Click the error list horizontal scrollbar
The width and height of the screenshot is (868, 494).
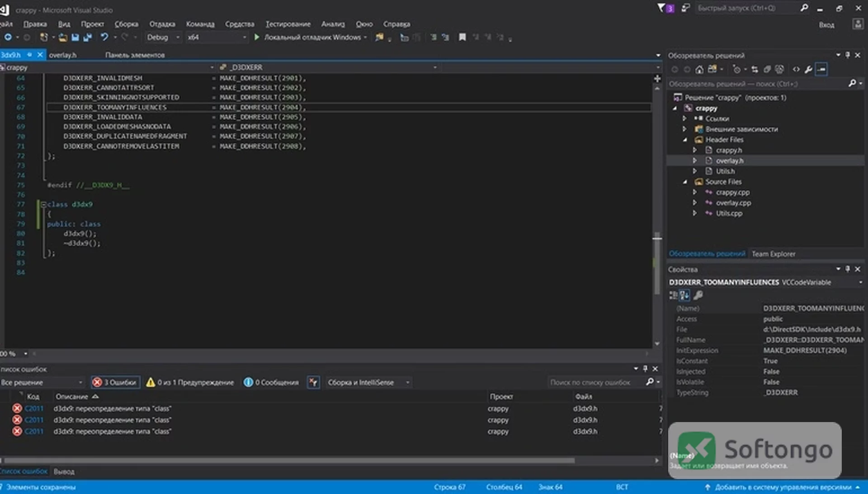pyautogui.click(x=289, y=461)
